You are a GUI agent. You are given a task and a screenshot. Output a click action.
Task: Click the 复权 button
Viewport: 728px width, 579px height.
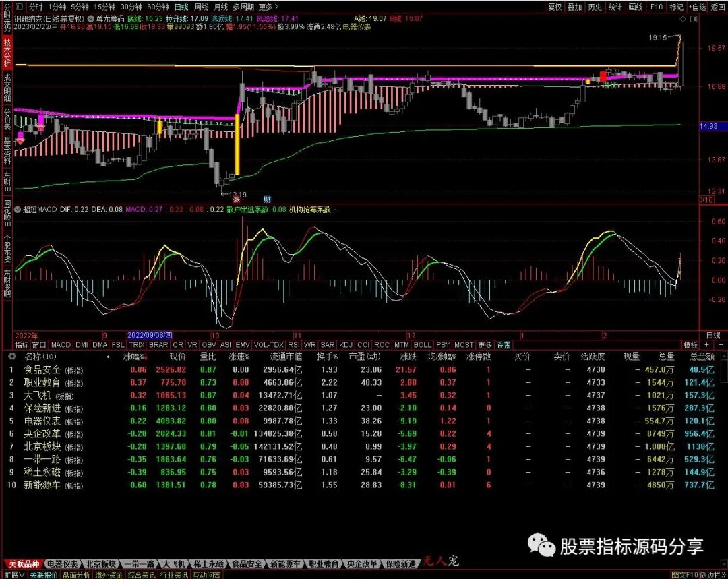(555, 7)
